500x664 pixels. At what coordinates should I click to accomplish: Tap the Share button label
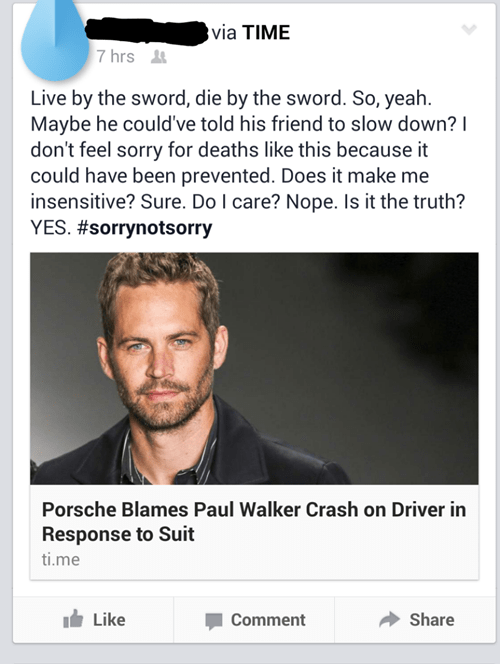(432, 620)
